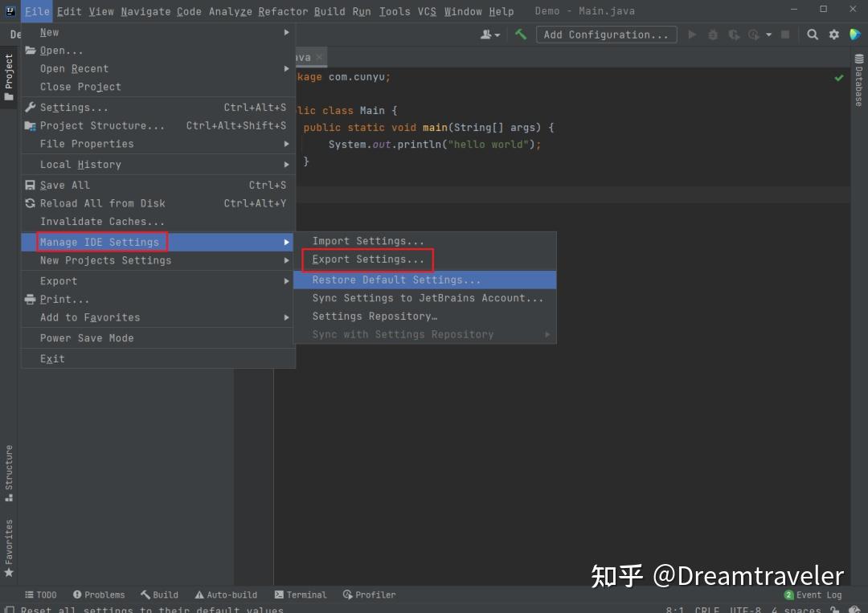The width and height of the screenshot is (868, 613).
Task: Open the Favorites tool window sidebar
Action: 8,548
